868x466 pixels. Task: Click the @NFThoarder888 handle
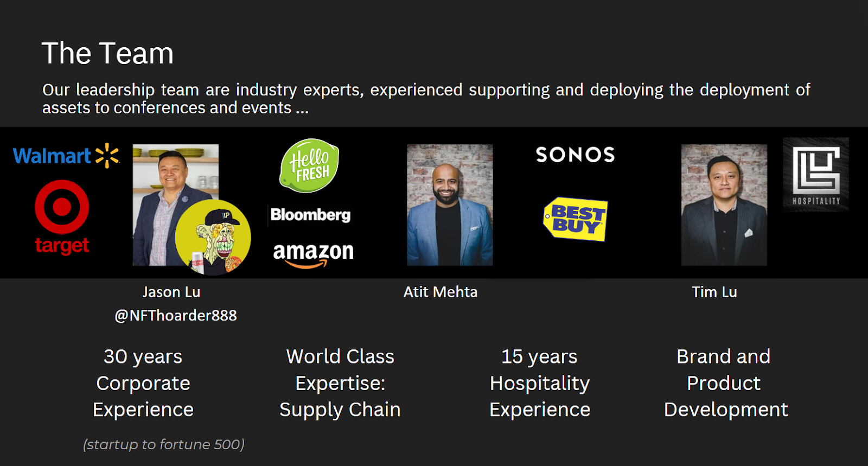175,316
